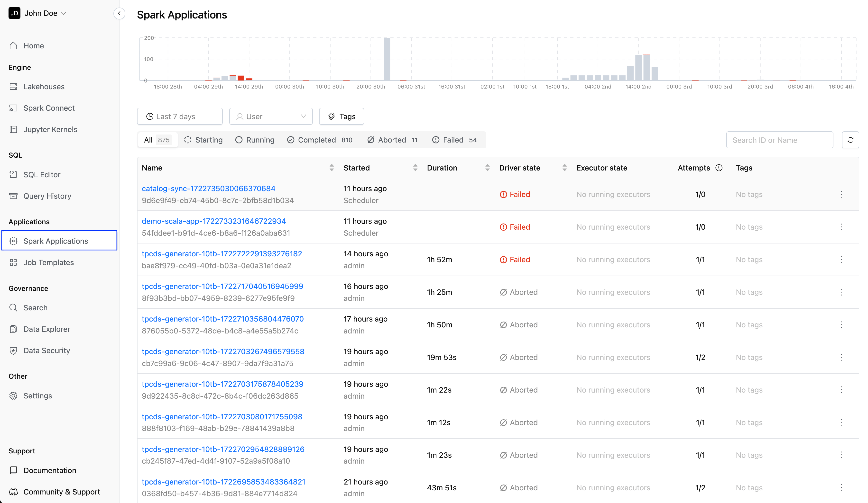
Task: Open catalog-sync-1722735030066370684 application
Action: (208, 189)
